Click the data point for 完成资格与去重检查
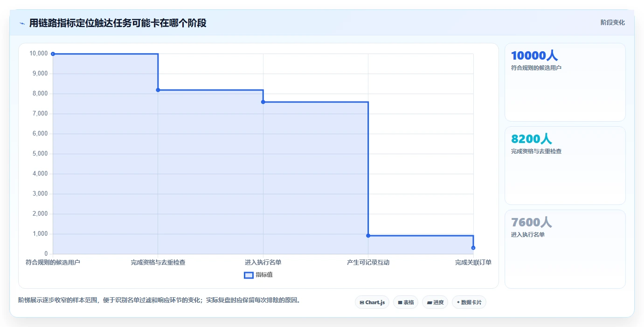This screenshot has width=644, height=327. (x=158, y=90)
